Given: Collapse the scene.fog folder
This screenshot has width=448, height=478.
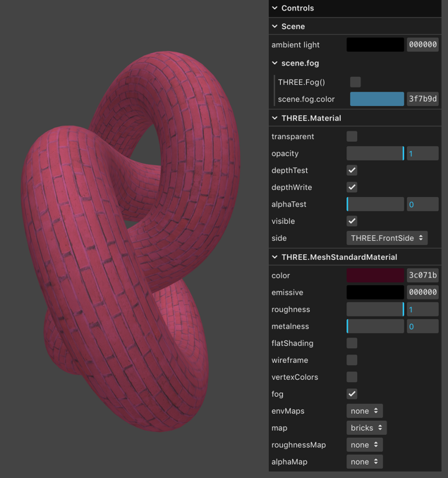Looking at the screenshot, I should point(355,63).
